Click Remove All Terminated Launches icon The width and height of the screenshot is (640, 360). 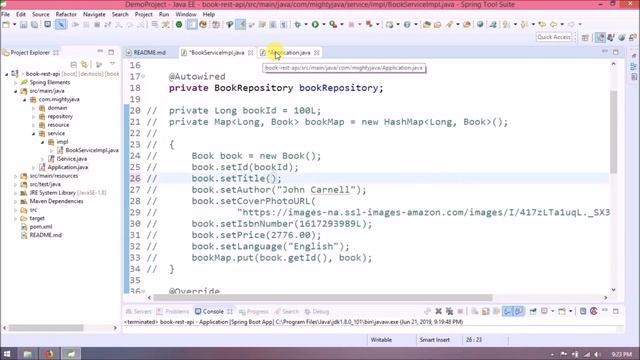click(x=449, y=311)
